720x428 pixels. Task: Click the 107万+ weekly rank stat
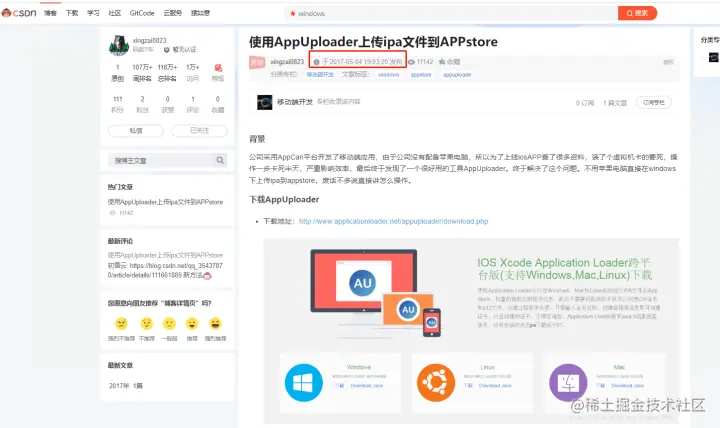142,73
